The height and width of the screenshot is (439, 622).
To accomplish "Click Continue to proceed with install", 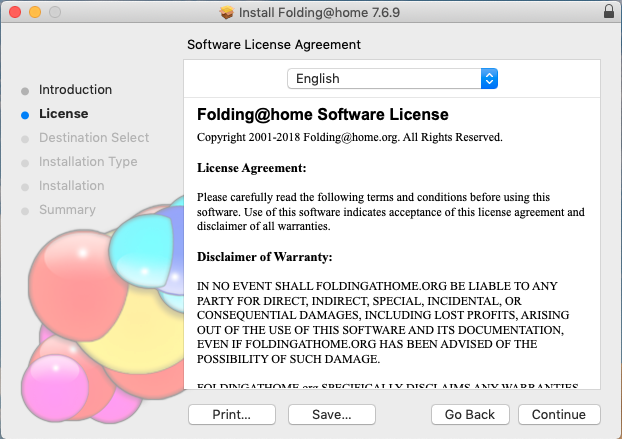I will [559, 414].
